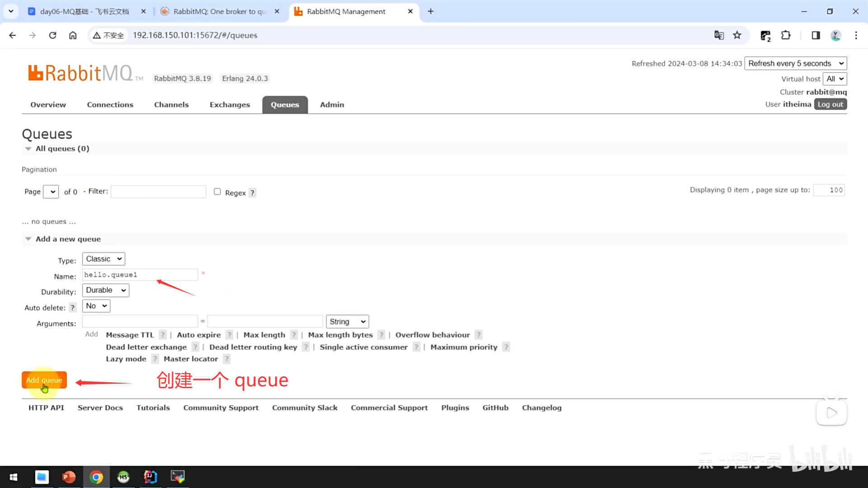Click the help icon next to Message TTL
This screenshot has width=868, height=488.
[163, 335]
